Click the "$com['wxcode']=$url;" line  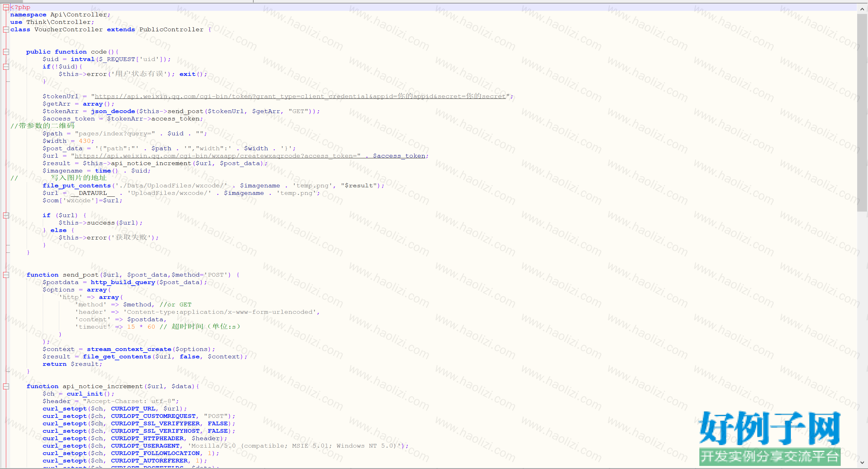[x=82, y=201]
